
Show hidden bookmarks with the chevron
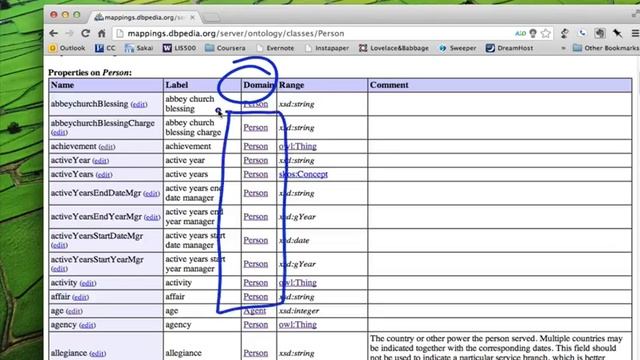click(x=563, y=48)
